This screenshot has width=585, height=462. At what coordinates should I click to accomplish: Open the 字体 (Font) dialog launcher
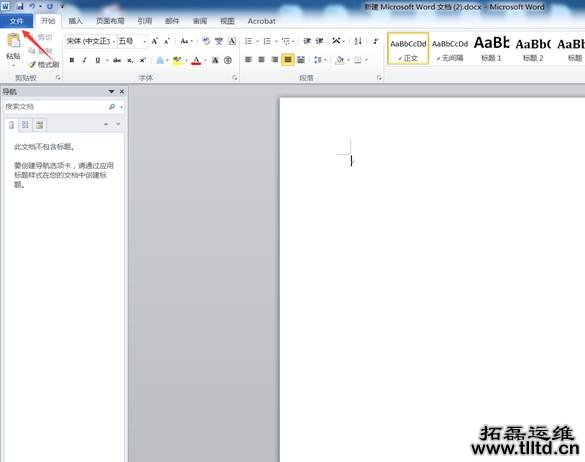[x=234, y=78]
